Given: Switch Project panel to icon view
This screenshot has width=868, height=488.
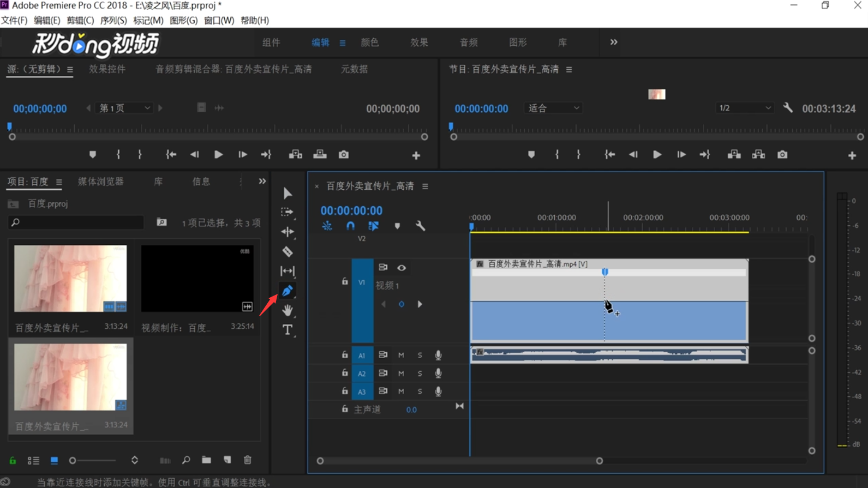Looking at the screenshot, I should [x=54, y=460].
